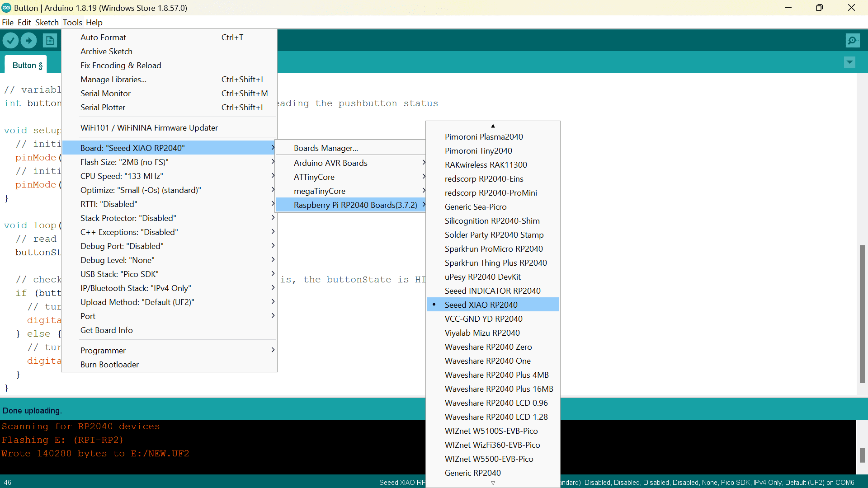Choose WIZnet W5500-EVB-Pico board
868x488 pixels.
pyautogui.click(x=493, y=459)
